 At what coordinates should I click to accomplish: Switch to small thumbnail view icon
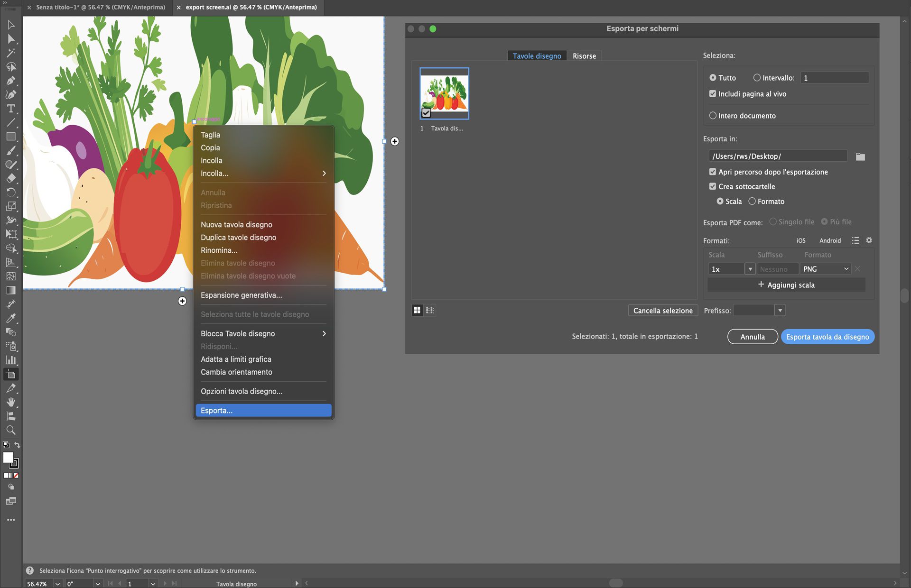(430, 310)
